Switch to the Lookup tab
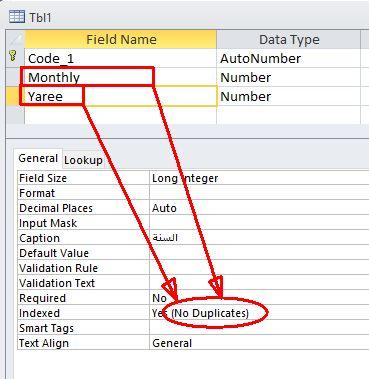This screenshot has width=369, height=379. (83, 160)
